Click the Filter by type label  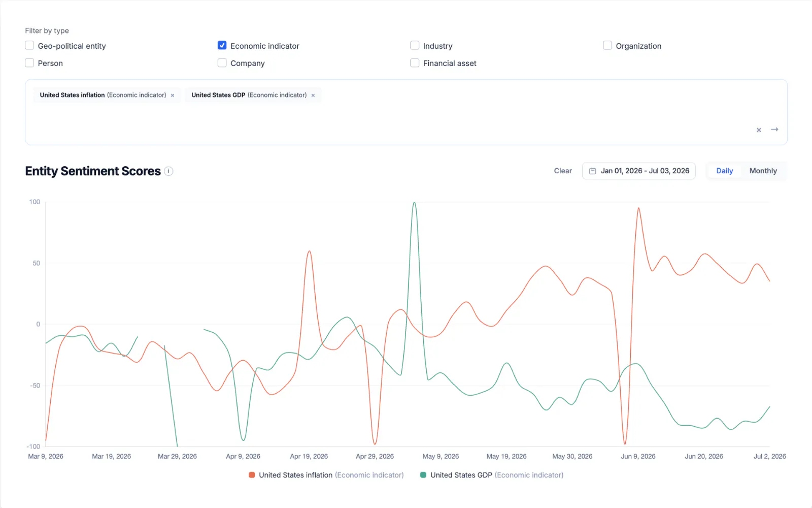47,30
